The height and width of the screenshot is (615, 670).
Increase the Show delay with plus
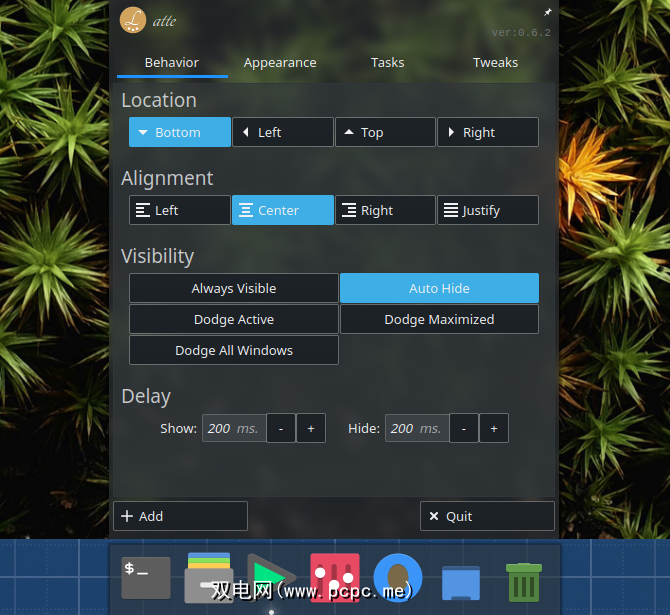pyautogui.click(x=311, y=428)
